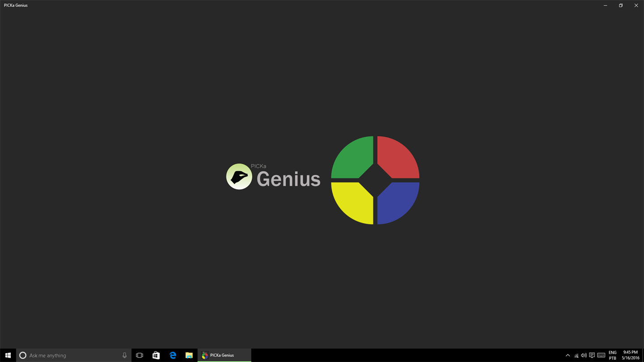This screenshot has height=362, width=644.
Task: Open Task View from the taskbar
Action: [x=140, y=355]
